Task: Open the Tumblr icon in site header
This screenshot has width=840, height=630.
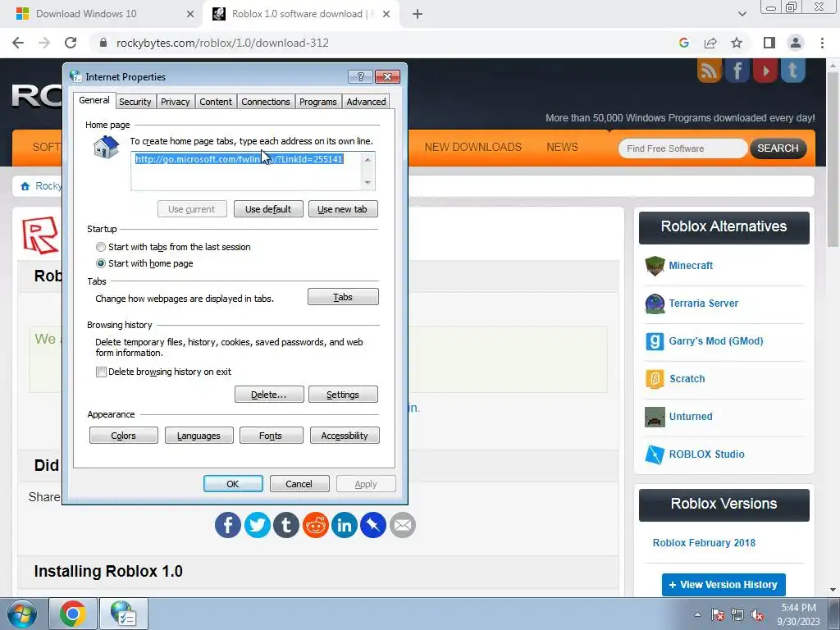Action: click(x=793, y=71)
